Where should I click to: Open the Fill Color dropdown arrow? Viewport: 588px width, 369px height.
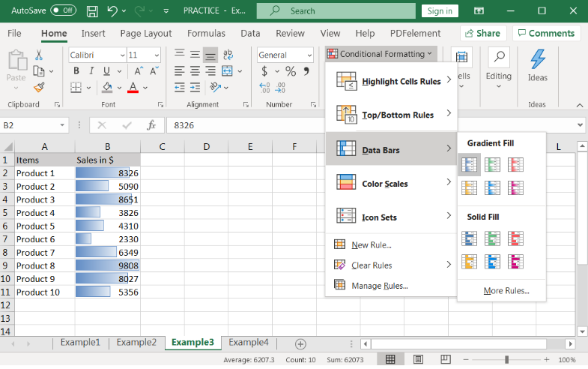119,88
